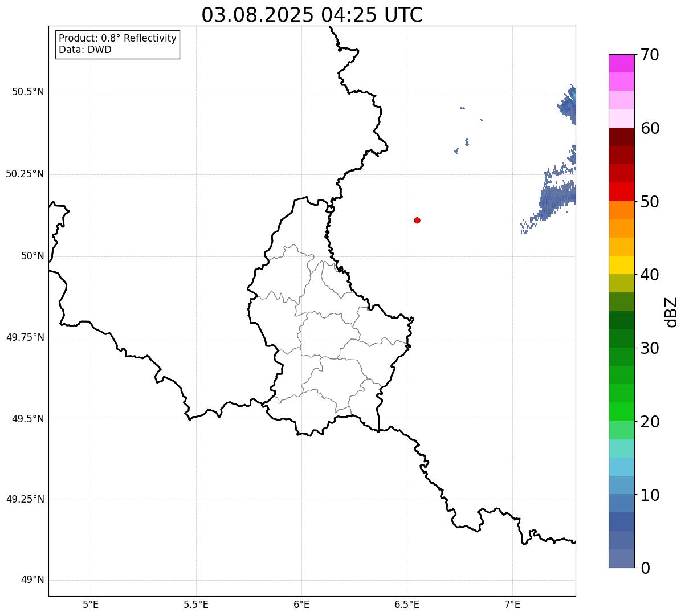Click the bright red colorbar segment above 50
This screenshot has width=685, height=616.
(x=621, y=191)
